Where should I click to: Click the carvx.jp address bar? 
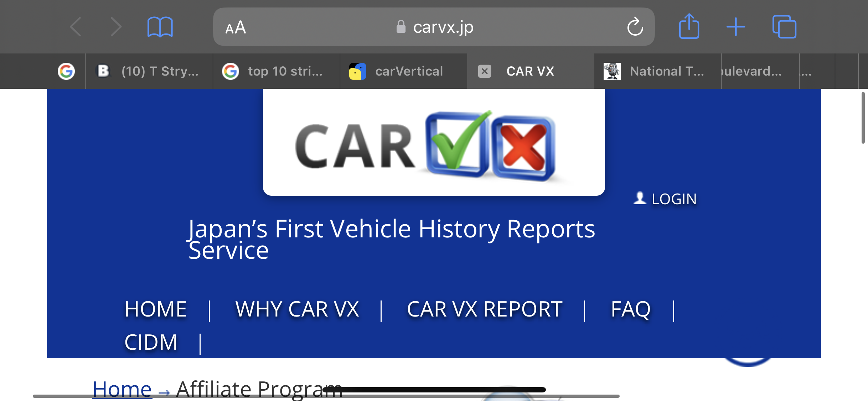[x=434, y=27]
